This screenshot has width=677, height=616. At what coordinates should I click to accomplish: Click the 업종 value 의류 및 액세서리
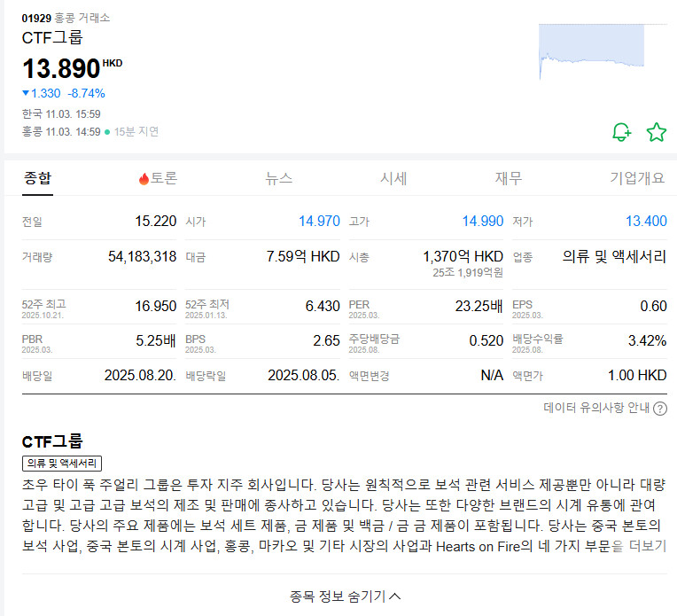614,257
